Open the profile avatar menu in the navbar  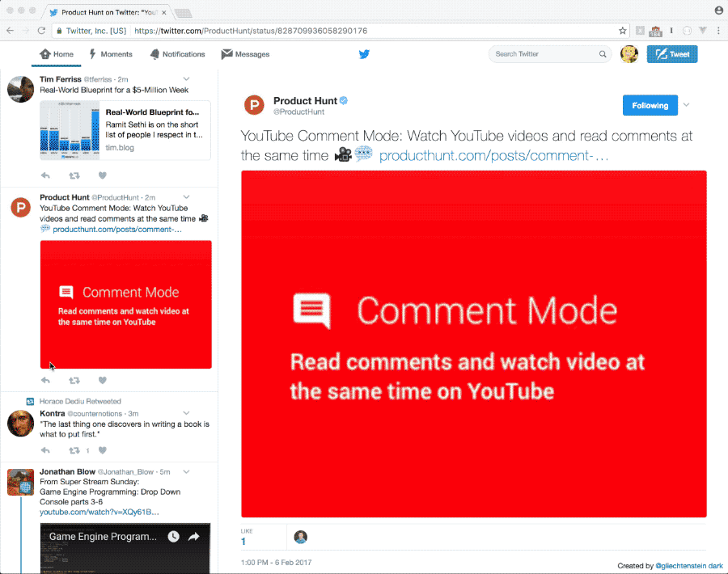pos(629,54)
